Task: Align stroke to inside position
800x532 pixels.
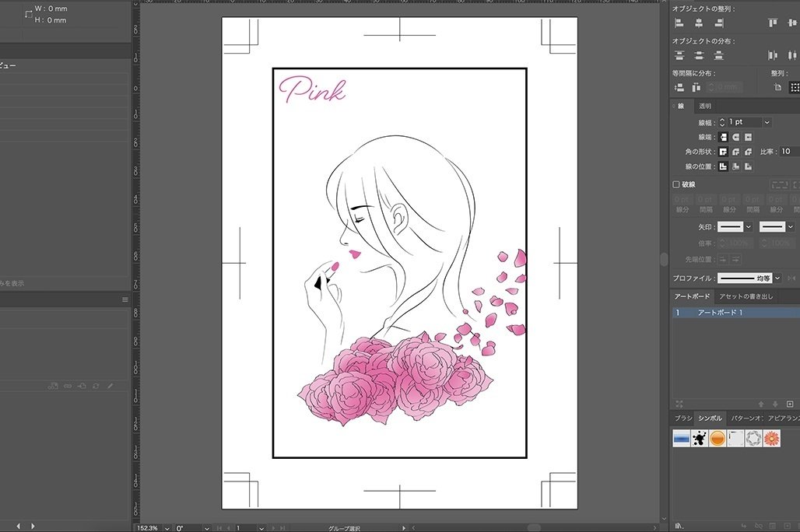Action: tap(735, 166)
